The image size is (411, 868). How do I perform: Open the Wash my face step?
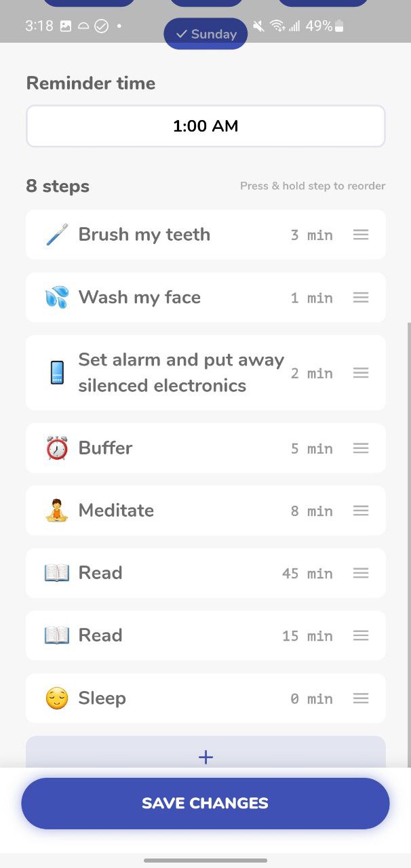coord(140,298)
